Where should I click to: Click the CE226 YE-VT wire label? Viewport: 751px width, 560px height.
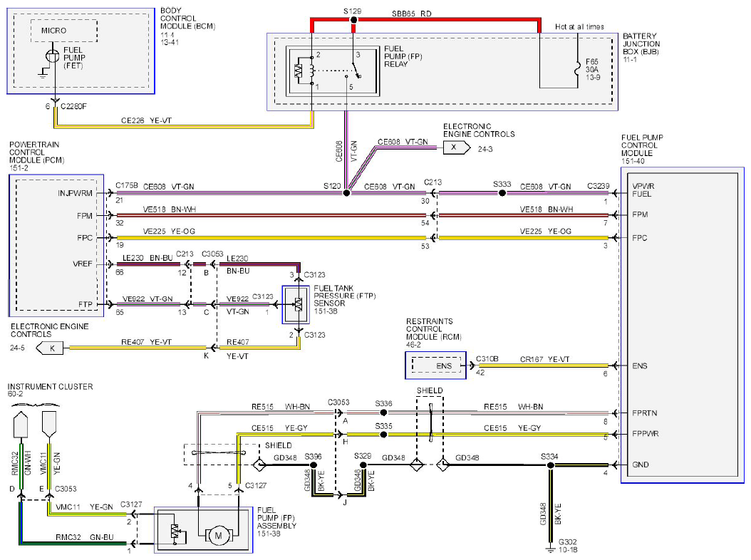coord(146,120)
